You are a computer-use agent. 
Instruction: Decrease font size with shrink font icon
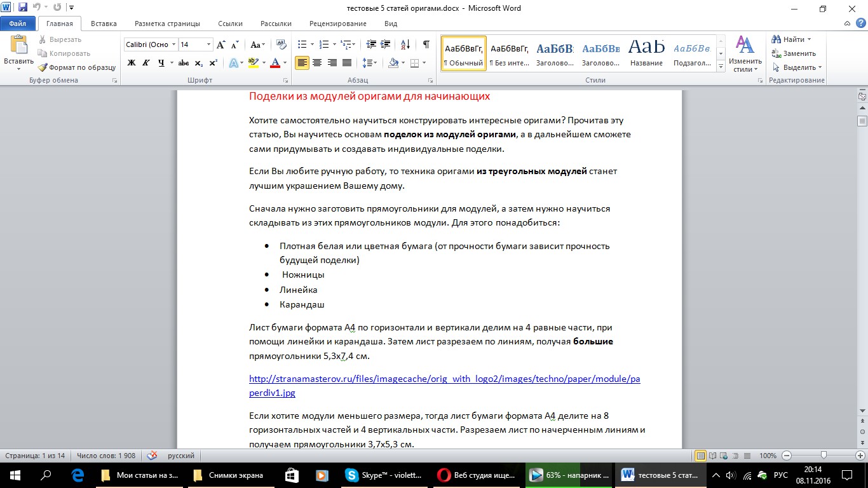234,44
